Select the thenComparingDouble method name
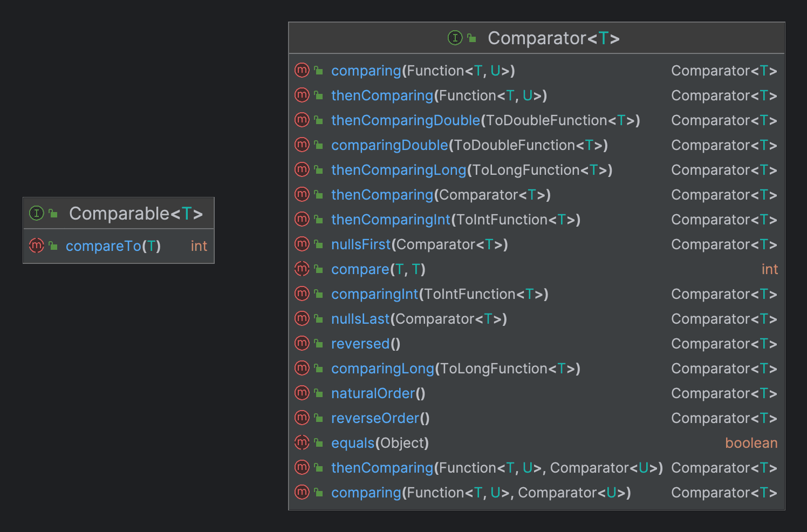The image size is (807, 532). (x=405, y=120)
